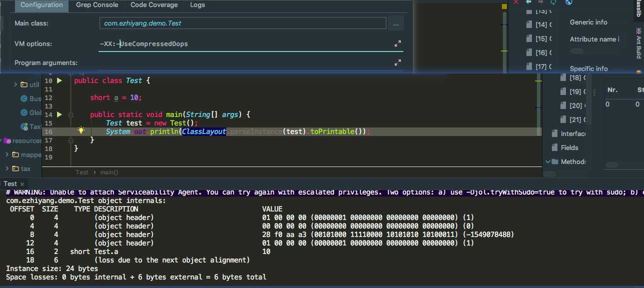Click the main method fold marker in the gutter
This screenshot has width=644, height=288.
[x=71, y=115]
